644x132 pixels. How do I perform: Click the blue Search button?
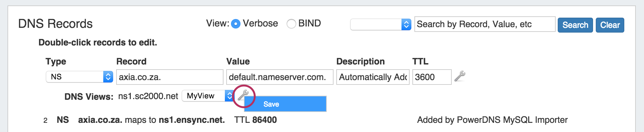click(575, 25)
